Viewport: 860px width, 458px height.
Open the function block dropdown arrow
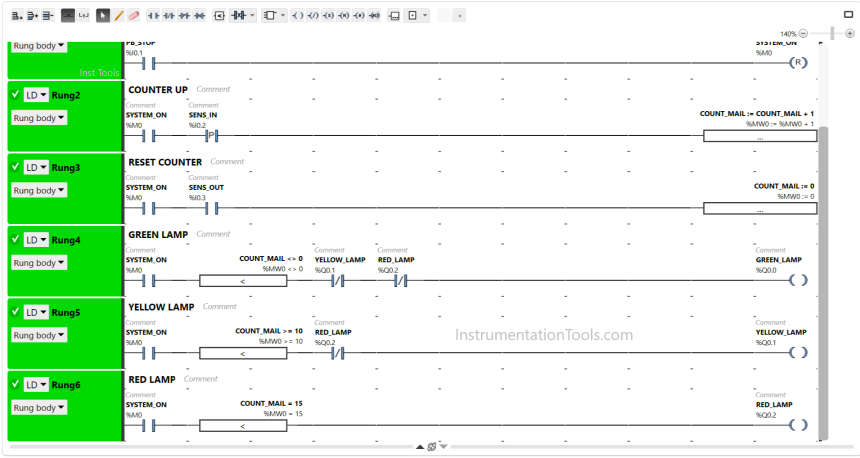coord(283,16)
